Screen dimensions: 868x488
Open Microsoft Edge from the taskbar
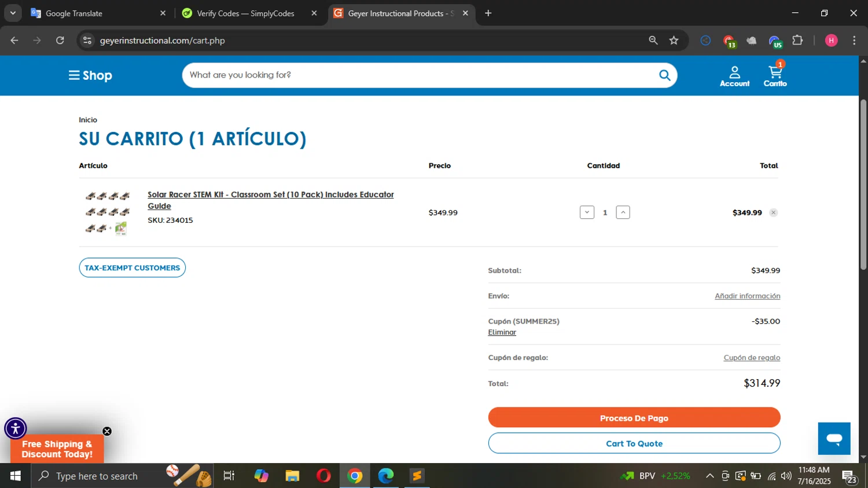pyautogui.click(x=386, y=476)
